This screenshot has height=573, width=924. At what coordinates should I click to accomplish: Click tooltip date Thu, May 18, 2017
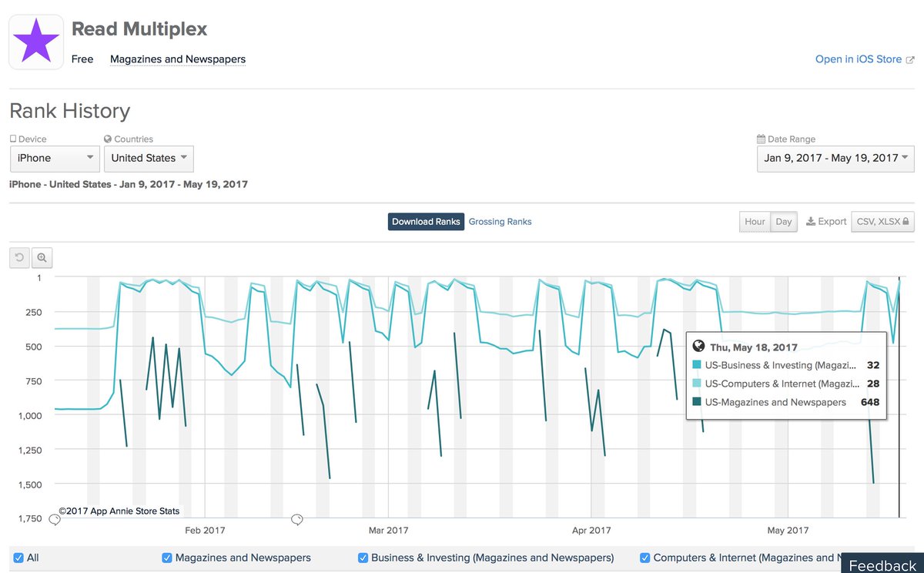[x=754, y=347]
